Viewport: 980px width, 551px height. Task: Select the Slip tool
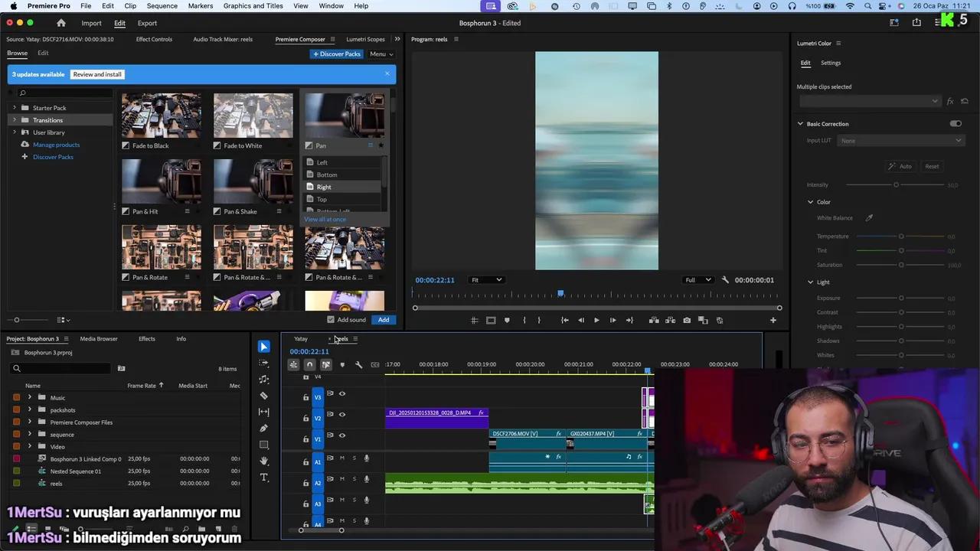(x=264, y=412)
